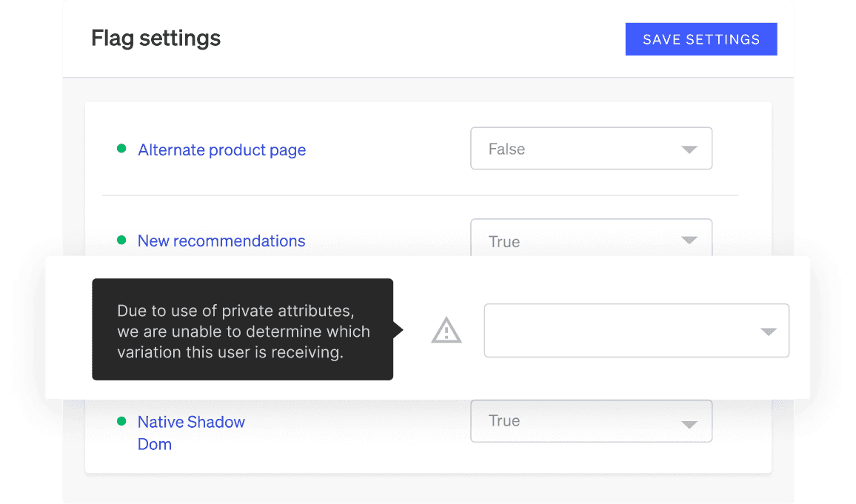Expand the True dropdown for Native Shadow Dom
Image resolution: width=856 pixels, height=504 pixels.
coord(590,421)
